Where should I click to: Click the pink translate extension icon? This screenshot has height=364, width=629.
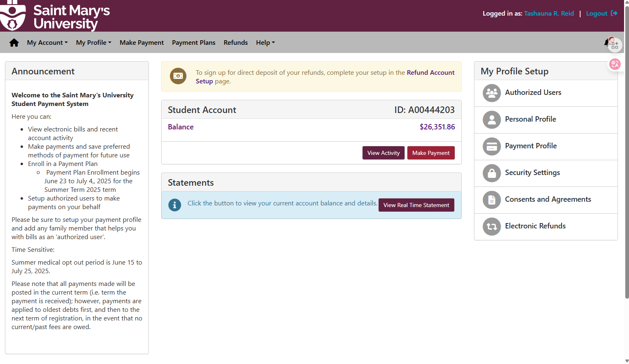tap(615, 64)
